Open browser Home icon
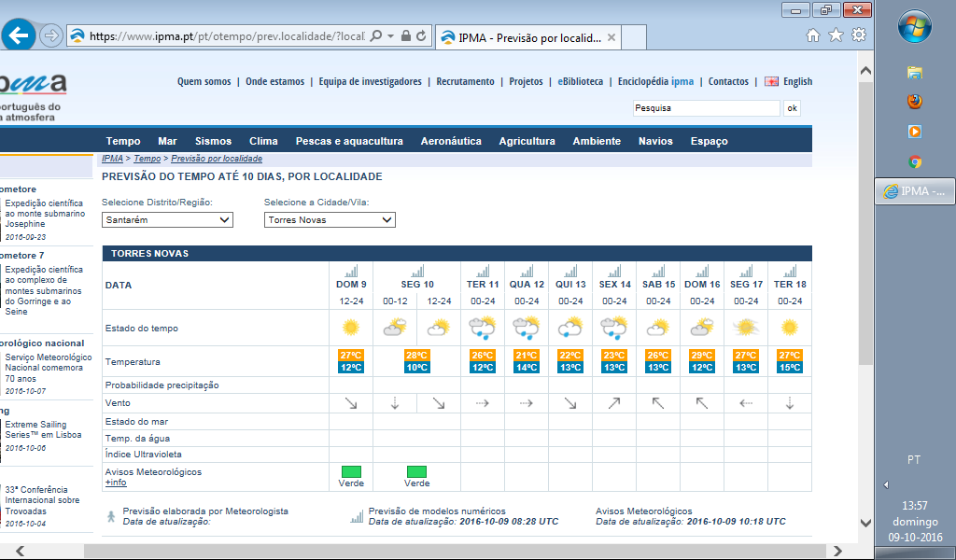Viewport: 956px width, 560px height. (813, 35)
